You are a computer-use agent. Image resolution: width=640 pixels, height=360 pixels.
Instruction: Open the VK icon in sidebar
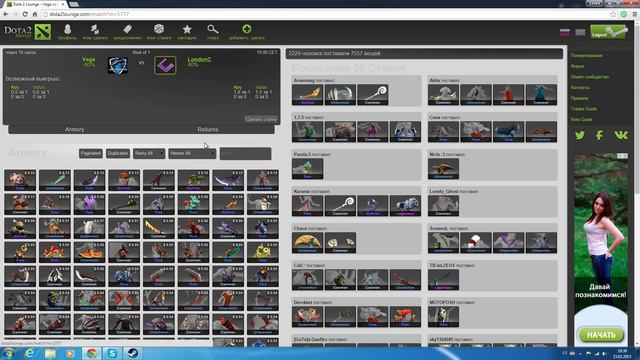tap(621, 135)
